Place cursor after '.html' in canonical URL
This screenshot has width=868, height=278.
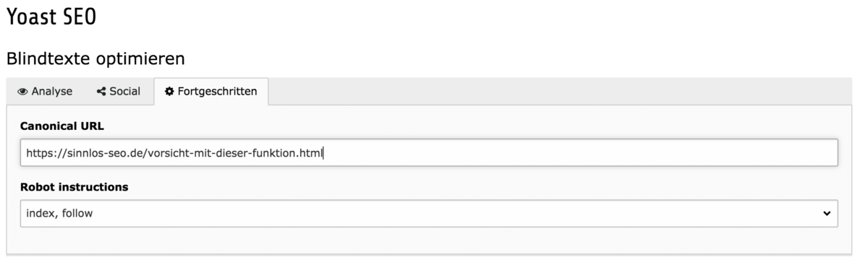tap(323, 153)
